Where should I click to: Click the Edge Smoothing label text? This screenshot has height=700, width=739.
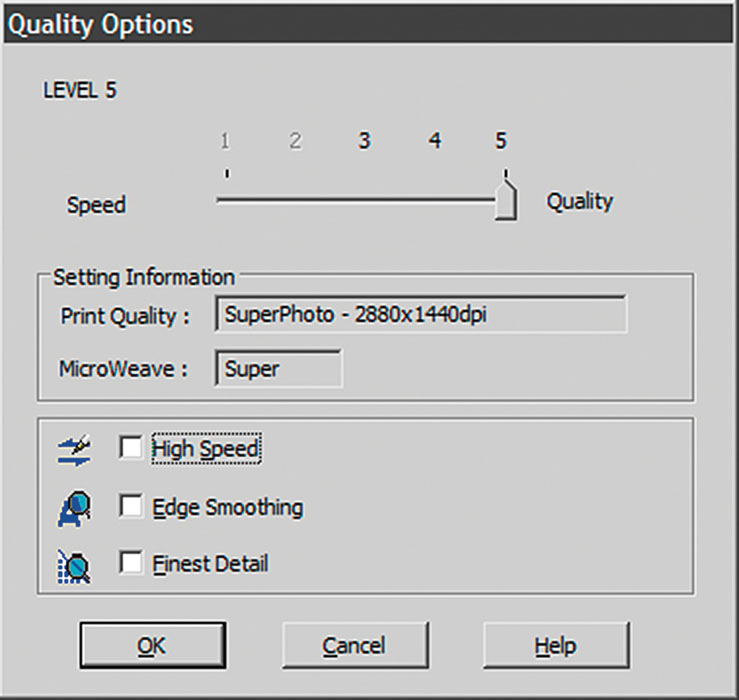point(228,508)
